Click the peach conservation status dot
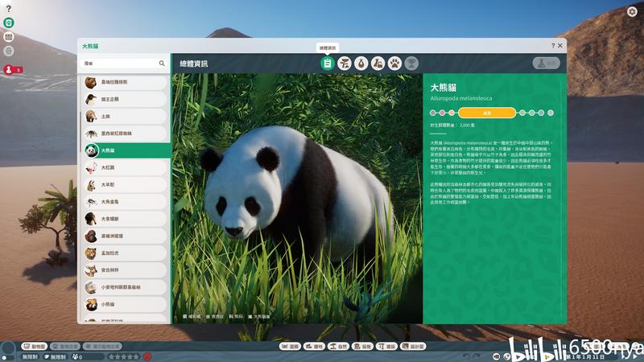This screenshot has width=644, height=362. [x=452, y=113]
